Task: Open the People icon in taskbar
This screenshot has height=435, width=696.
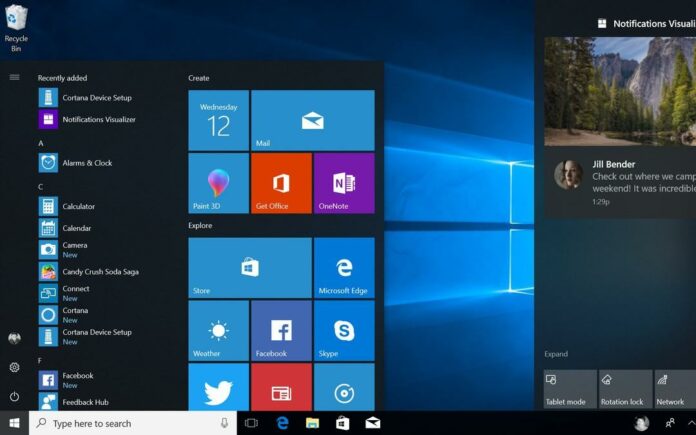Action: (670, 423)
